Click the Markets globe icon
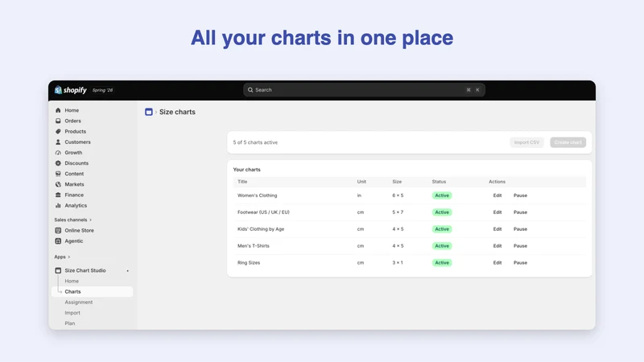Viewport: 644px width, 362px height. click(x=58, y=184)
